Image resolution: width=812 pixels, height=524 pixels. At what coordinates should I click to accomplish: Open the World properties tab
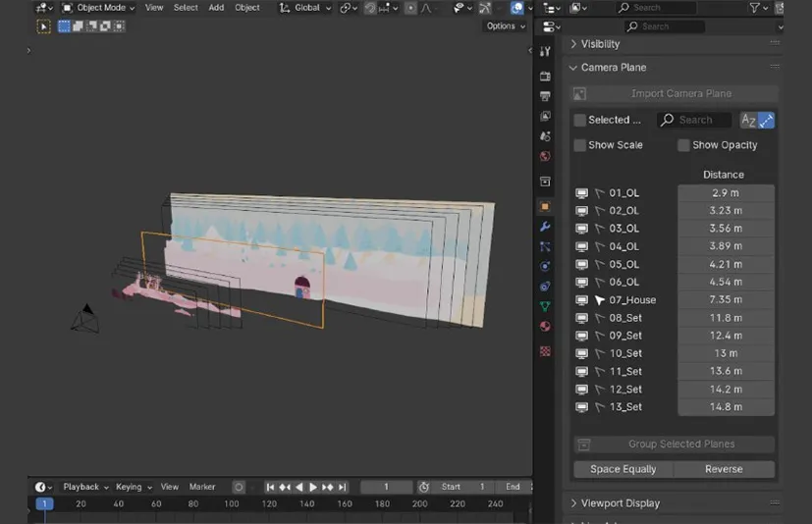click(x=545, y=156)
